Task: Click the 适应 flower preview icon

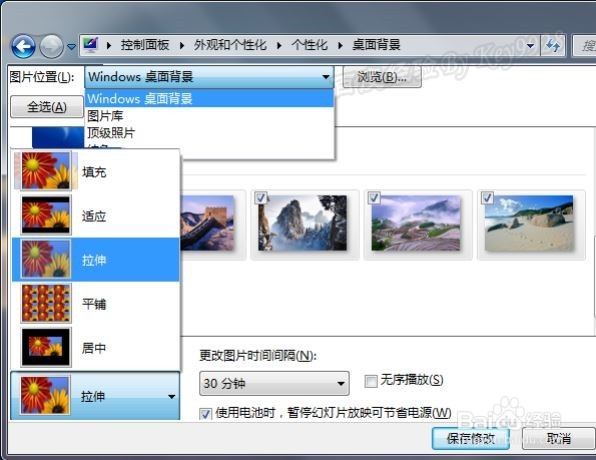Action: pyautogui.click(x=46, y=215)
